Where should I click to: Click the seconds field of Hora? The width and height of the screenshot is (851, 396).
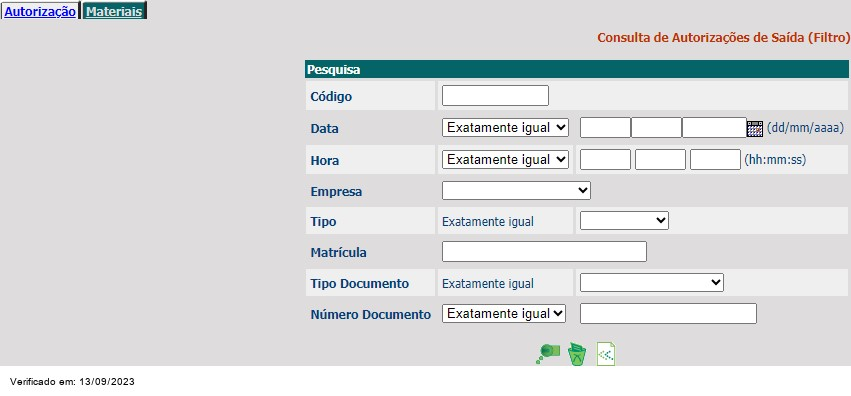click(715, 159)
